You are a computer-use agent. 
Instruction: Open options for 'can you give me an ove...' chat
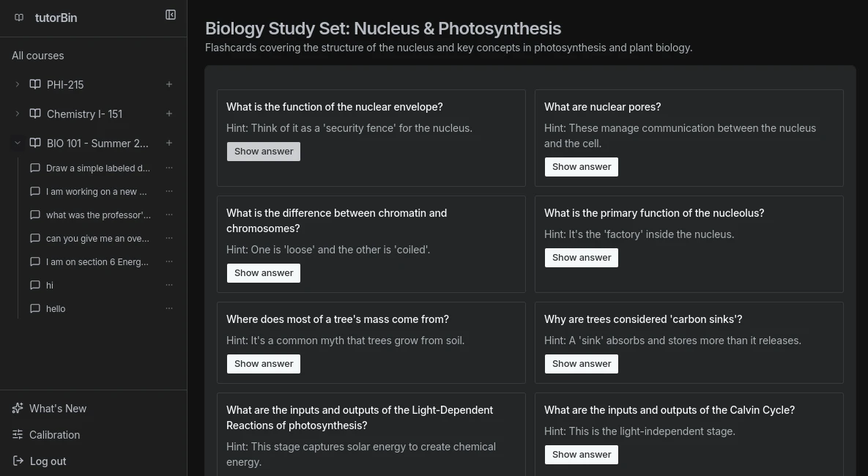point(169,238)
